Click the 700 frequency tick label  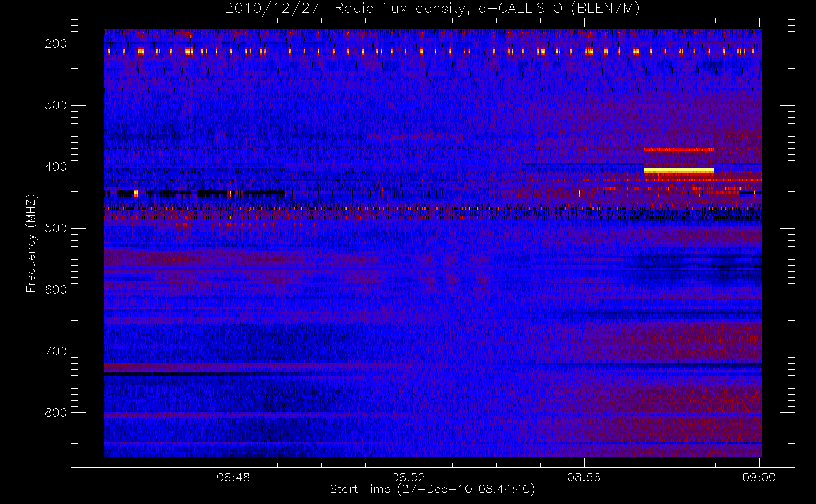(55, 351)
